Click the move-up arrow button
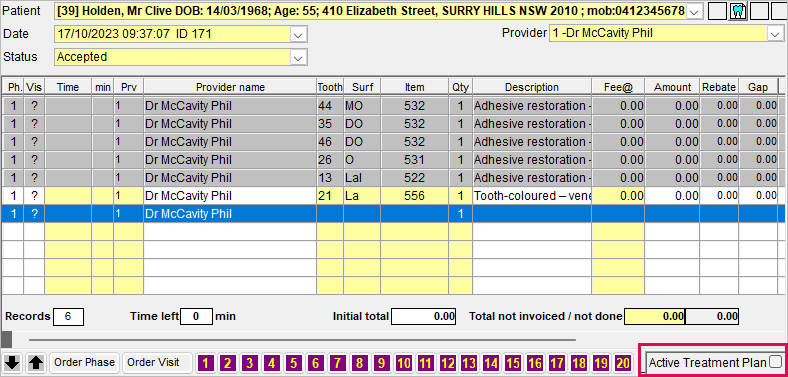The height and width of the screenshot is (377, 788). point(35,362)
